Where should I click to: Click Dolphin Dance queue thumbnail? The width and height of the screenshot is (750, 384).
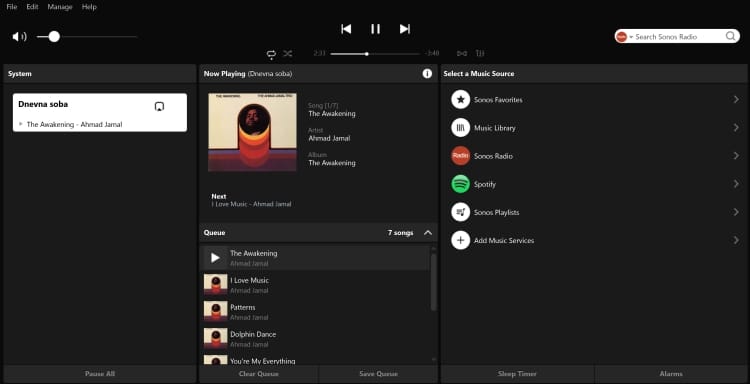pyautogui.click(x=215, y=338)
